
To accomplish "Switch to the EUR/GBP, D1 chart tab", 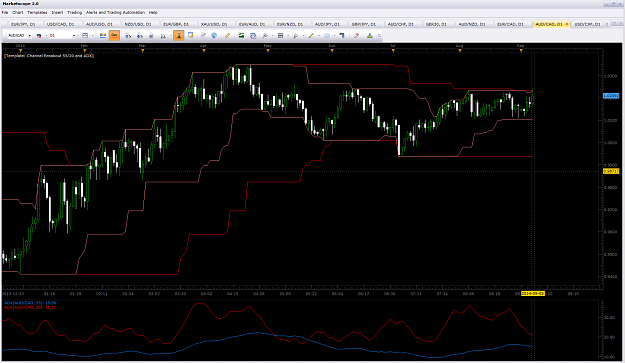I will point(176,24).
